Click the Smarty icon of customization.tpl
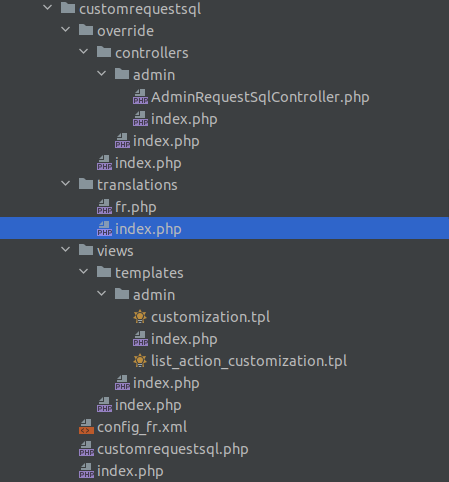449x482 pixels. [140, 317]
